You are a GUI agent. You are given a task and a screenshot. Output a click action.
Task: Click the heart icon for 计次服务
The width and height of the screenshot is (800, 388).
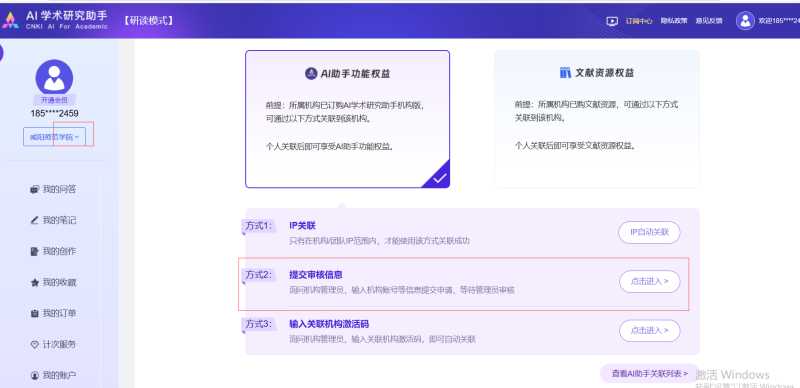(x=34, y=345)
